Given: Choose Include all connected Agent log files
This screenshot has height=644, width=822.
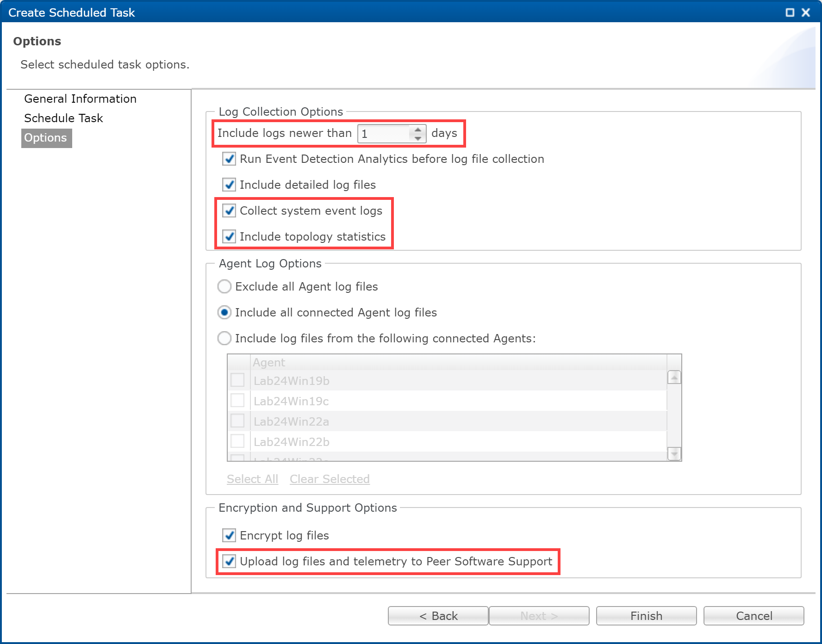Looking at the screenshot, I should [x=224, y=313].
